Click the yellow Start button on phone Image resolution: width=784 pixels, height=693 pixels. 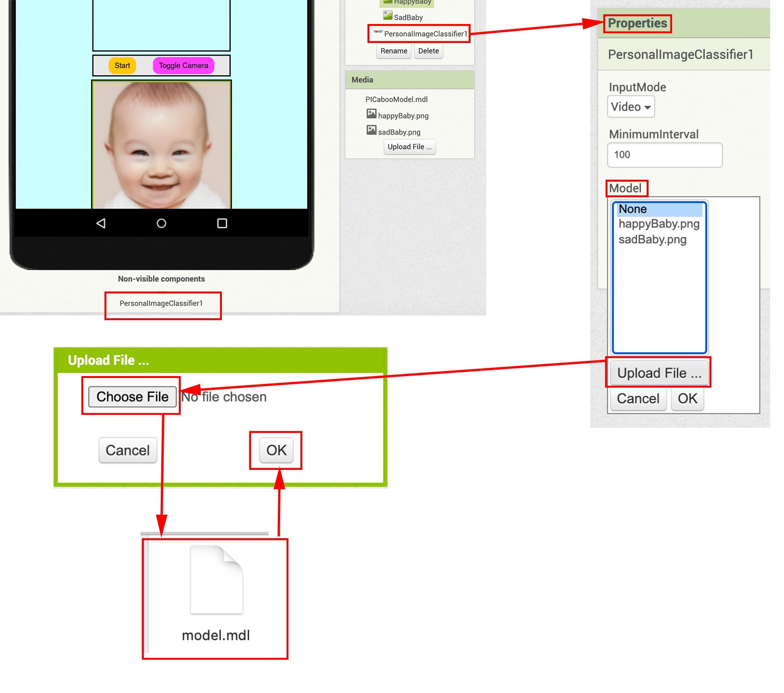coord(122,66)
